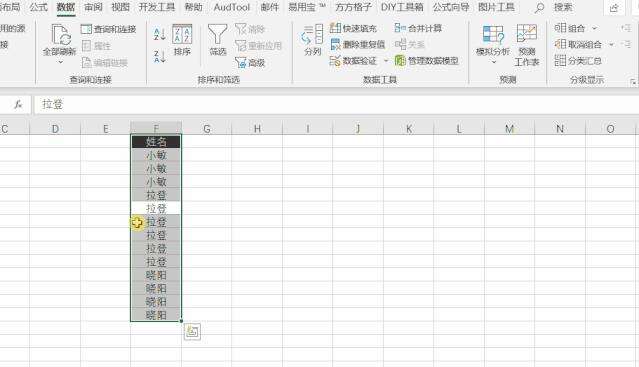Expand the 模拟分析 dropdown arrow
The image size is (639, 367).
(494, 62)
